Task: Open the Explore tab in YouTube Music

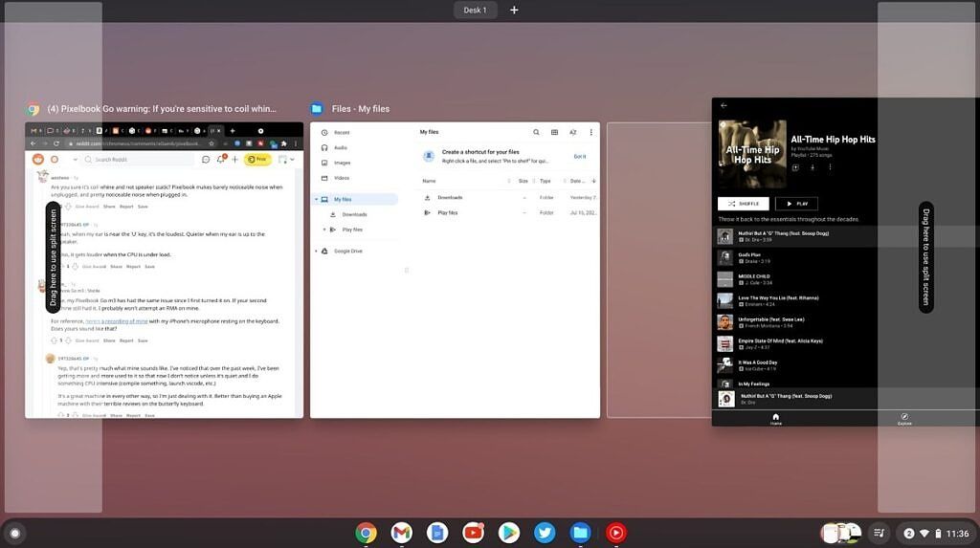Action: click(x=904, y=419)
